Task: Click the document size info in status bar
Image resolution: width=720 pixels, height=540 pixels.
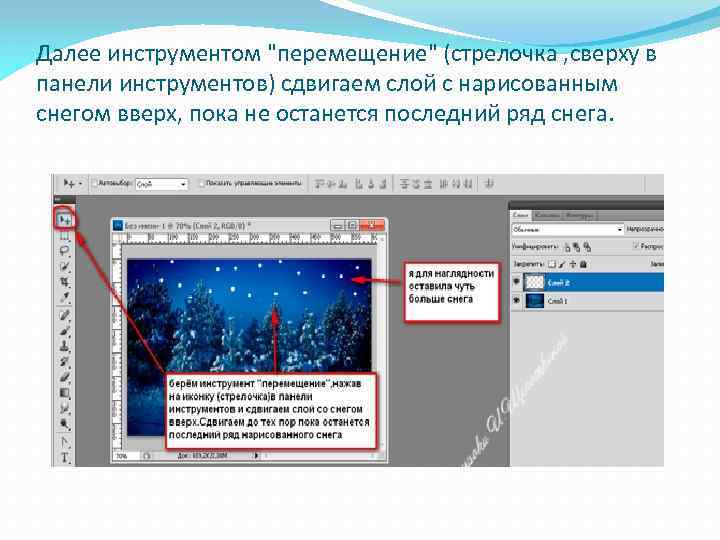Action: 202,456
